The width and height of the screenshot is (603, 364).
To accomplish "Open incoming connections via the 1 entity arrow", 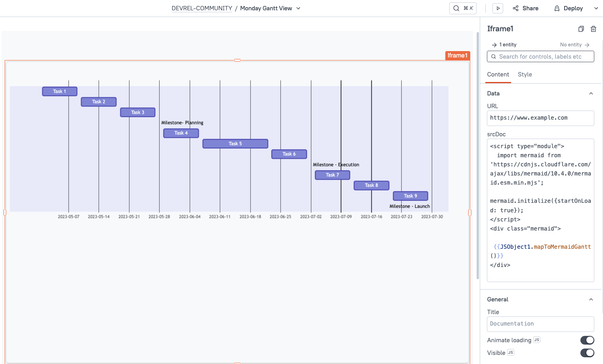I will click(495, 44).
